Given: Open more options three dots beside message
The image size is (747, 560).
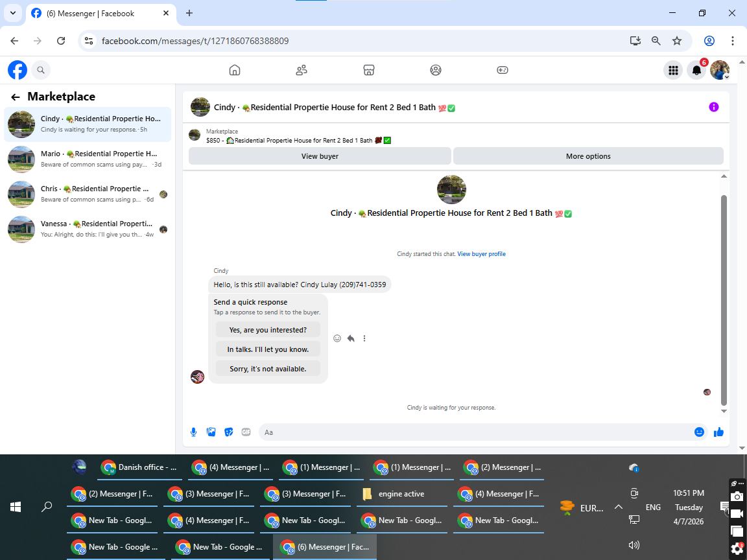Looking at the screenshot, I should pos(364,338).
